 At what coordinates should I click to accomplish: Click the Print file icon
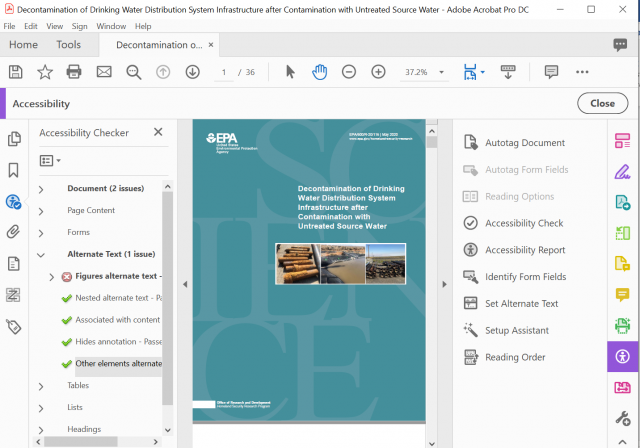pyautogui.click(x=74, y=72)
